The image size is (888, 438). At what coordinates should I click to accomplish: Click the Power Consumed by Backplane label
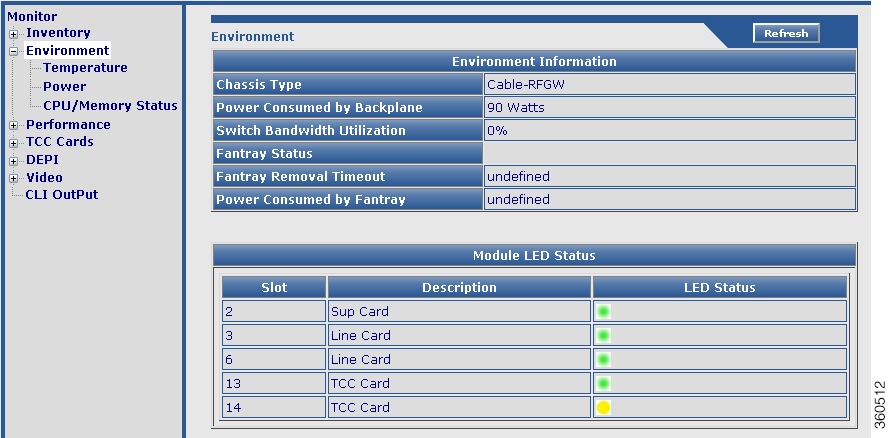coord(348,107)
